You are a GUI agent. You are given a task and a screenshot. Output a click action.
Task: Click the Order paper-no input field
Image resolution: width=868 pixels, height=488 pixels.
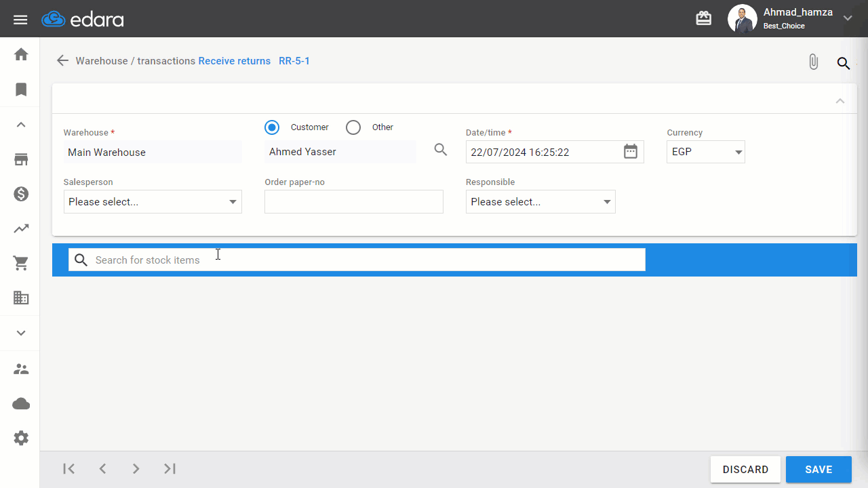tap(354, 202)
